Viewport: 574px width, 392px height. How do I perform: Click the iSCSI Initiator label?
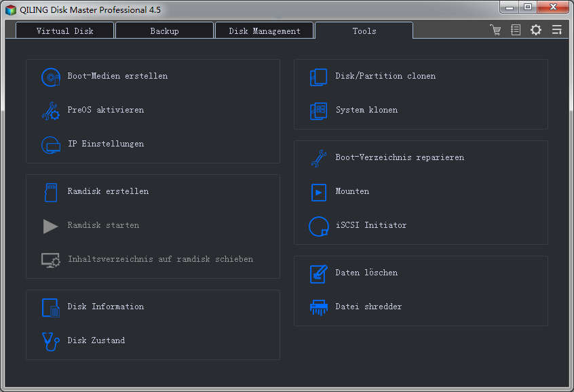[x=371, y=225]
